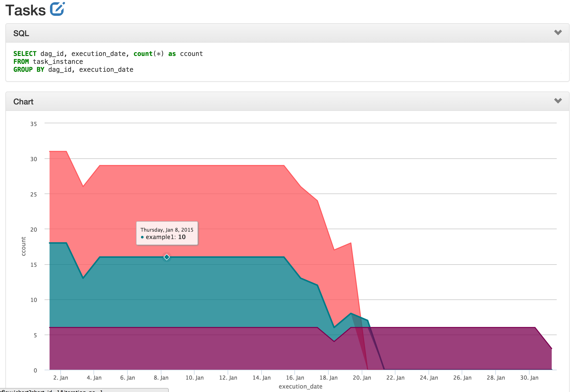Click the SQL panel collapse chevron
The width and height of the screenshot is (579, 392).
pos(558,32)
